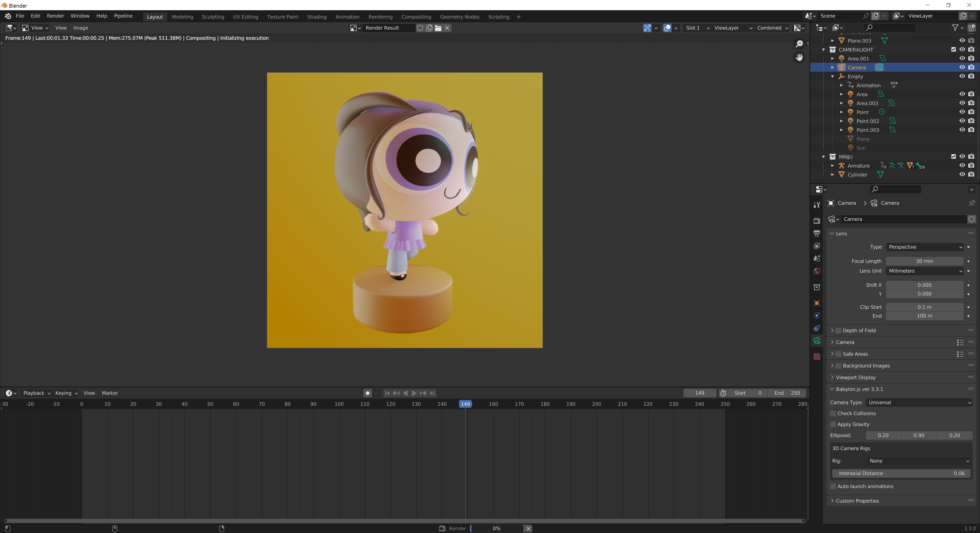Cancel the render with the X button
The image size is (980, 533).
(x=528, y=528)
